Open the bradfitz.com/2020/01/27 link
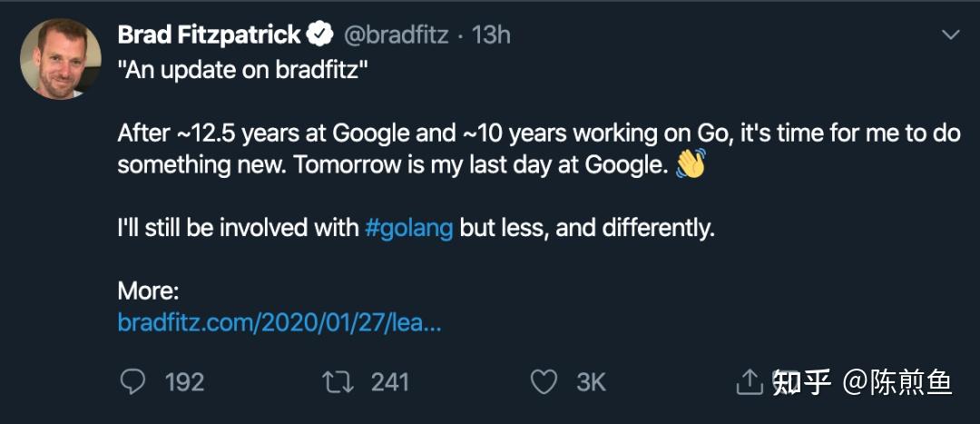 click(279, 322)
